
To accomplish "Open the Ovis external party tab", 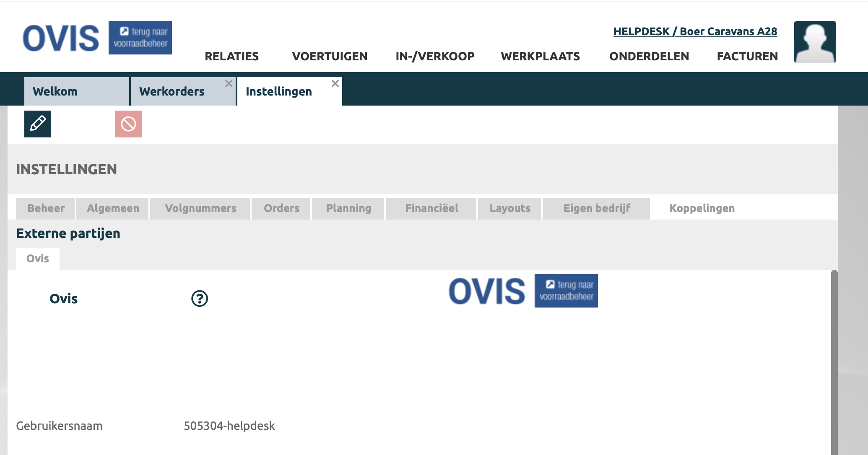I will tap(38, 259).
